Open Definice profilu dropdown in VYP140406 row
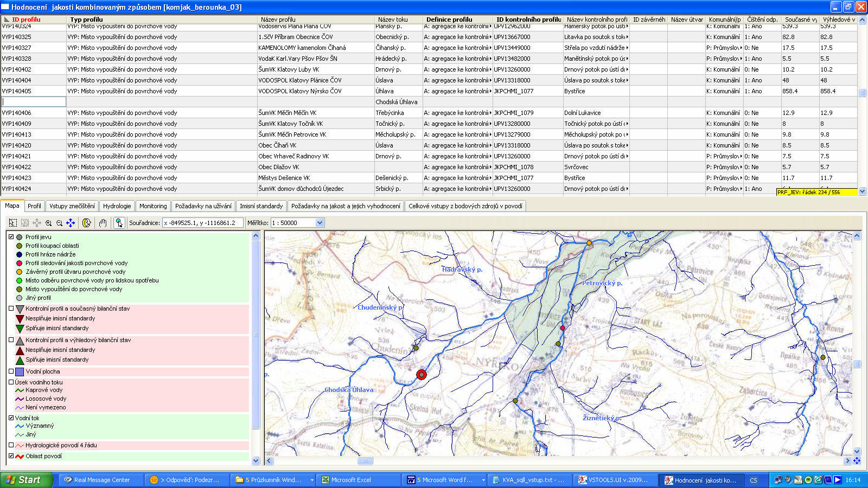This screenshot has height=488, width=868. (x=490, y=113)
